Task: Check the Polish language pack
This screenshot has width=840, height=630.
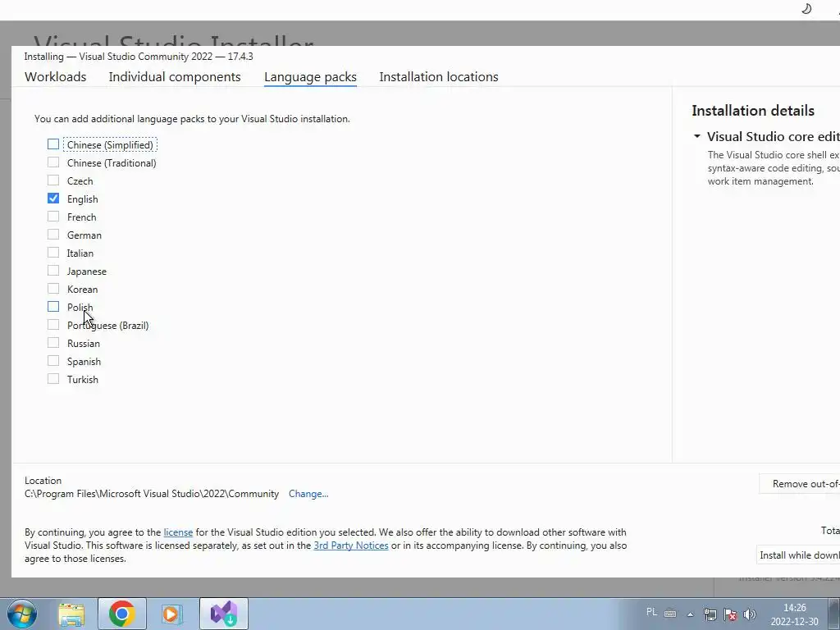Action: click(53, 307)
